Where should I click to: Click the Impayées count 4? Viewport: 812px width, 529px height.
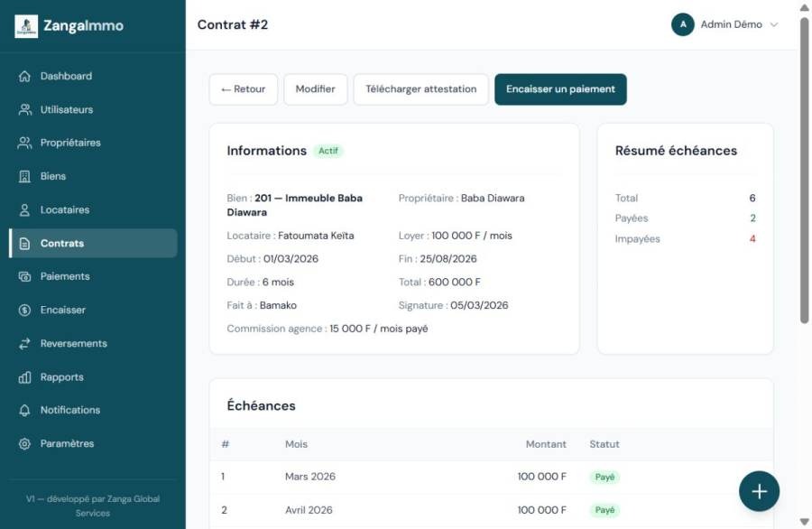[x=752, y=239]
